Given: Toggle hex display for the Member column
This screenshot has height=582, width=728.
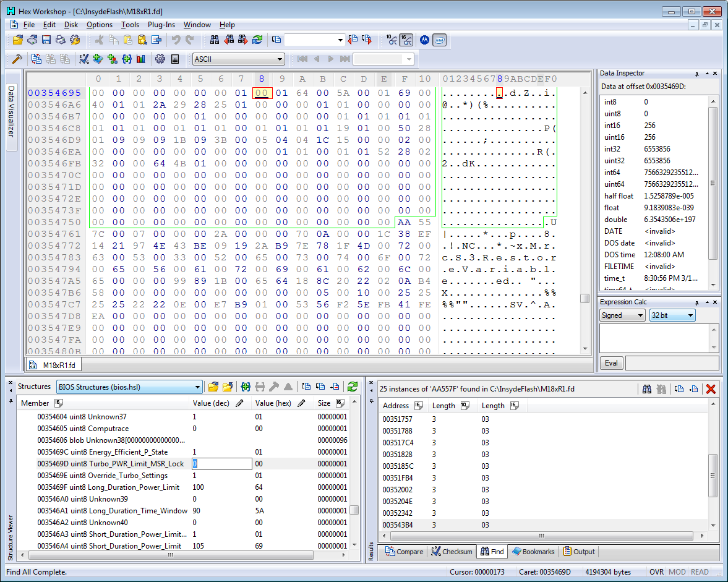Looking at the screenshot, I should 59,403.
